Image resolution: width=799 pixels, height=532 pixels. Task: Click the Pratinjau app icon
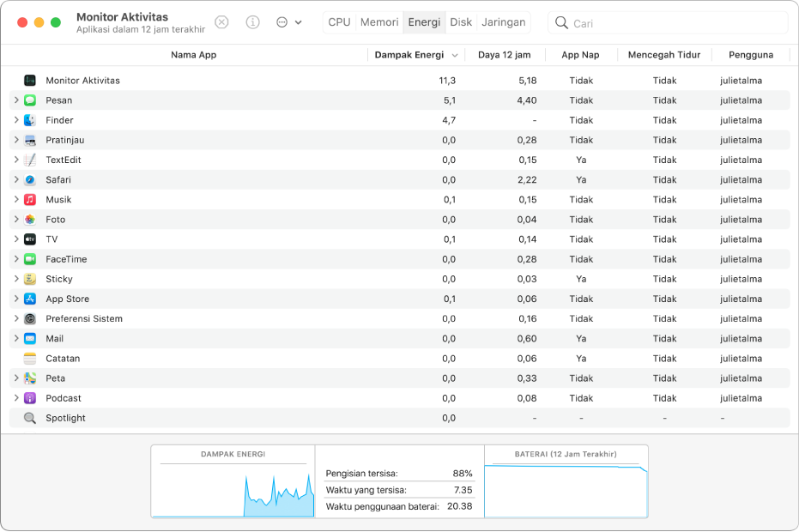[30, 140]
